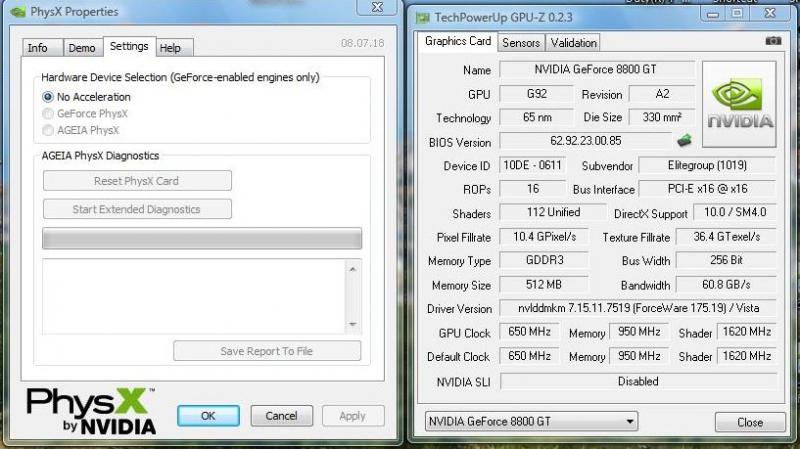Click the Default Clock row Memory 950 MHz
The image size is (800, 449).
(639, 356)
